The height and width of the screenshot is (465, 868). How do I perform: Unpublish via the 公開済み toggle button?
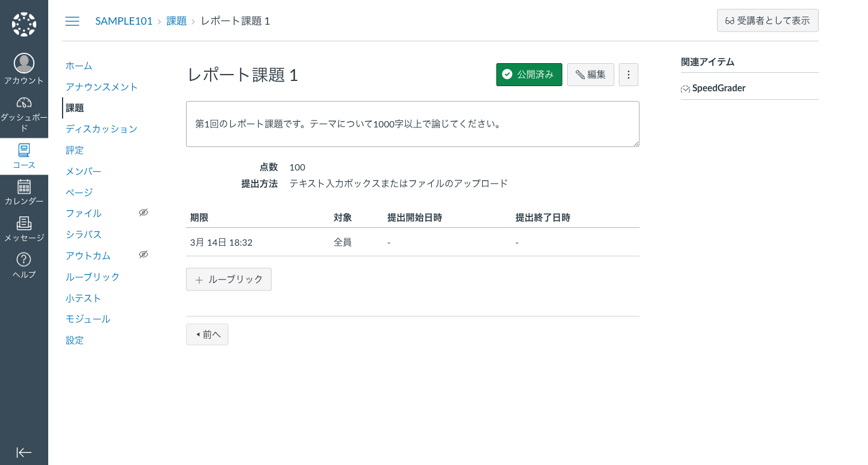coord(529,74)
